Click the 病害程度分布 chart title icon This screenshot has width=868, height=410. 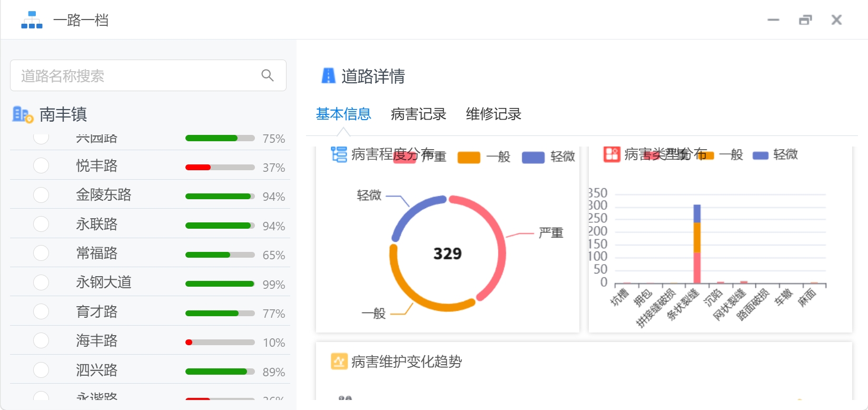[339, 154]
